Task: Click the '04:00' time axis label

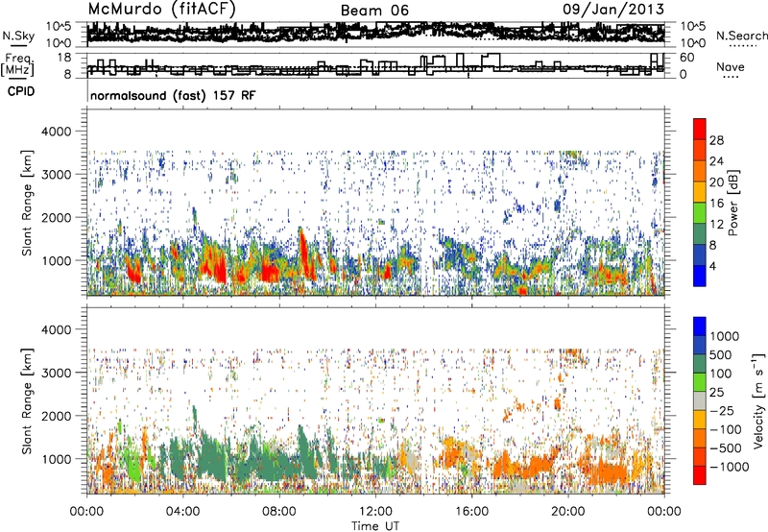Action: pos(182,512)
